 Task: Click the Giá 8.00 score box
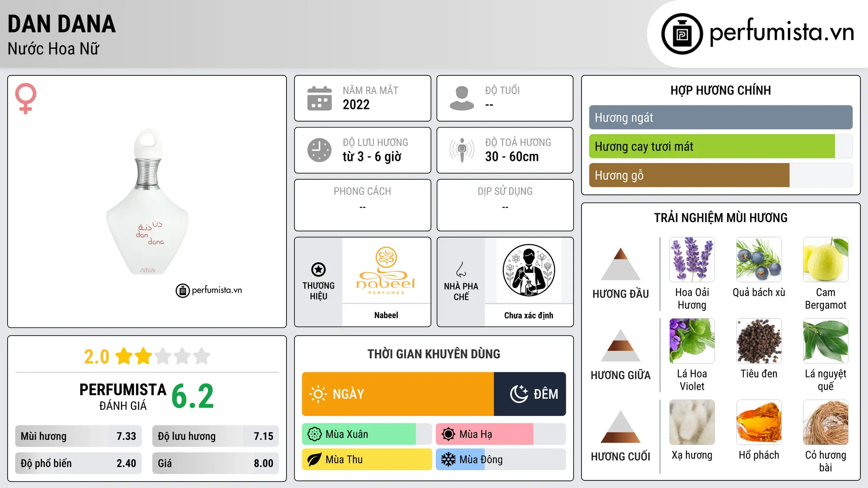coord(215,463)
